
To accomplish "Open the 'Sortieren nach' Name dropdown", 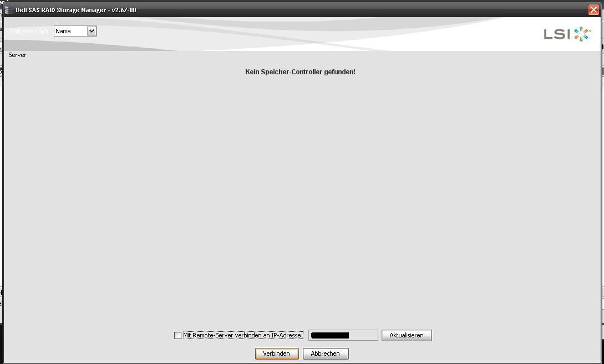I will tap(75, 31).
